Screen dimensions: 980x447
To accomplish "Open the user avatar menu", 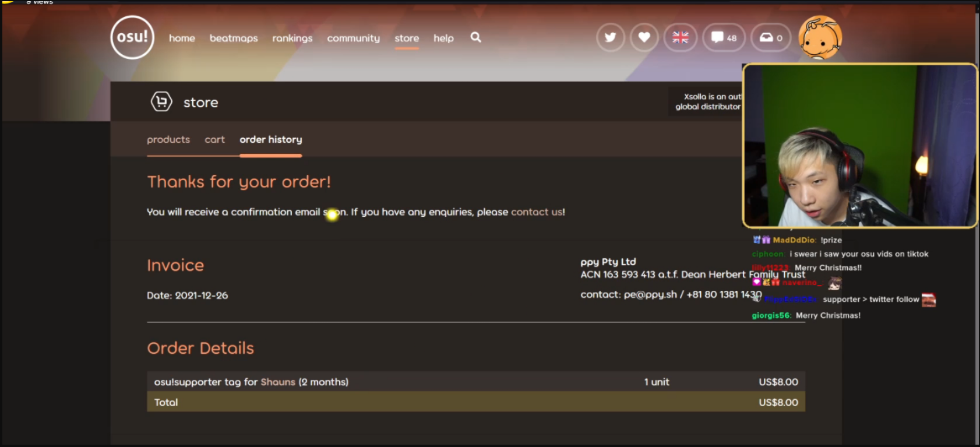I will point(820,38).
